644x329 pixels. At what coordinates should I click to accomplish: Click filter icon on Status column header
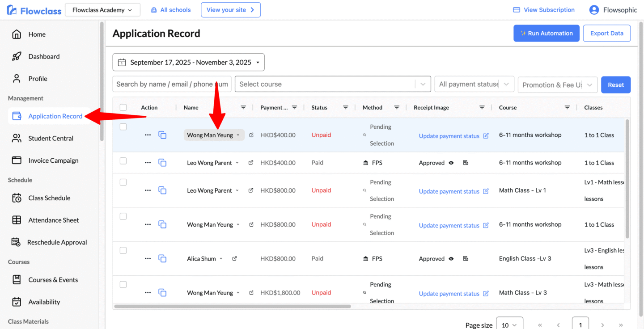click(x=345, y=108)
